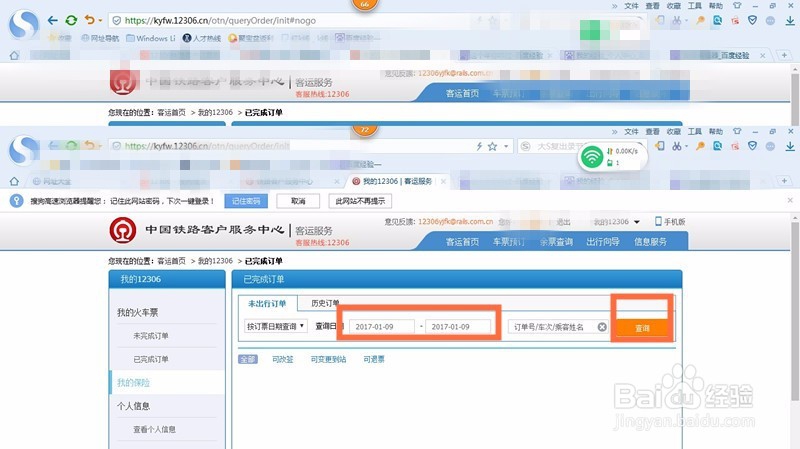The image size is (800, 449).
Task: Click the blue 记住密码 button
Action: click(x=246, y=201)
